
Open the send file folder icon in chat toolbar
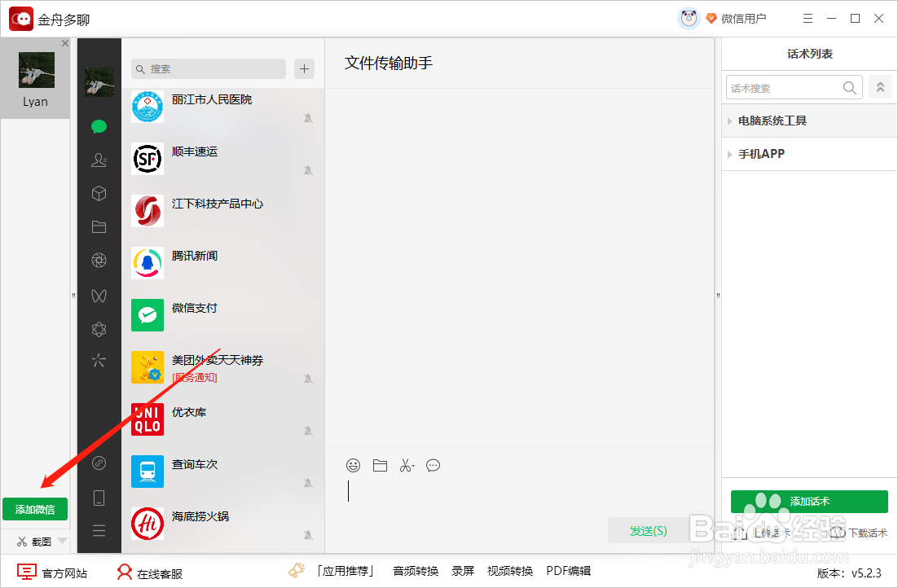[380, 465]
